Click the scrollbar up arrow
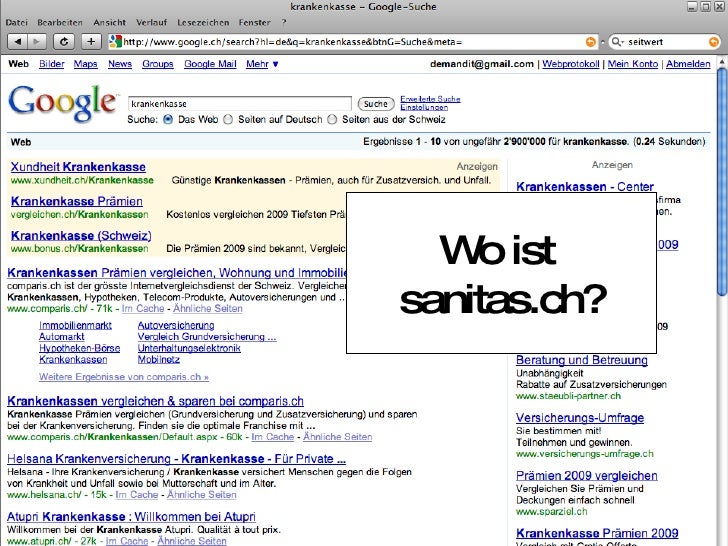The width and height of the screenshot is (728, 546). (722, 61)
